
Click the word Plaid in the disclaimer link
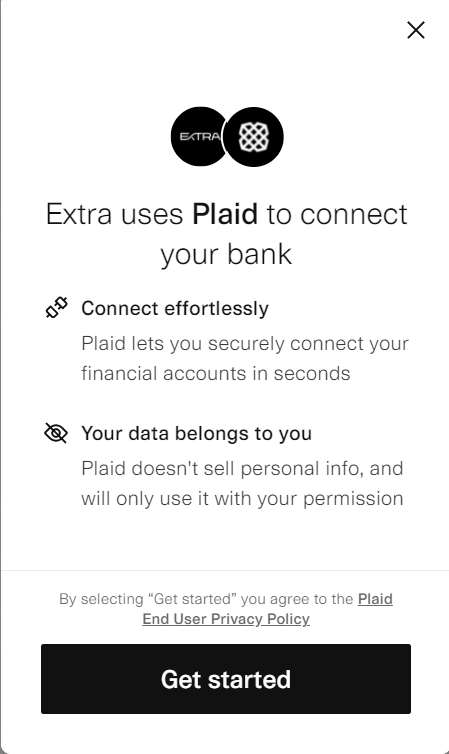375,599
